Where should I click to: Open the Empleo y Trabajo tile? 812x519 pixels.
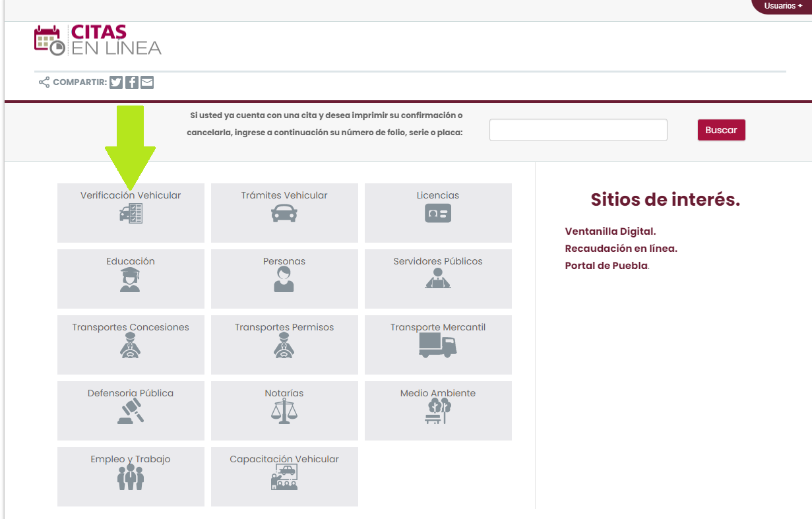coord(131,476)
